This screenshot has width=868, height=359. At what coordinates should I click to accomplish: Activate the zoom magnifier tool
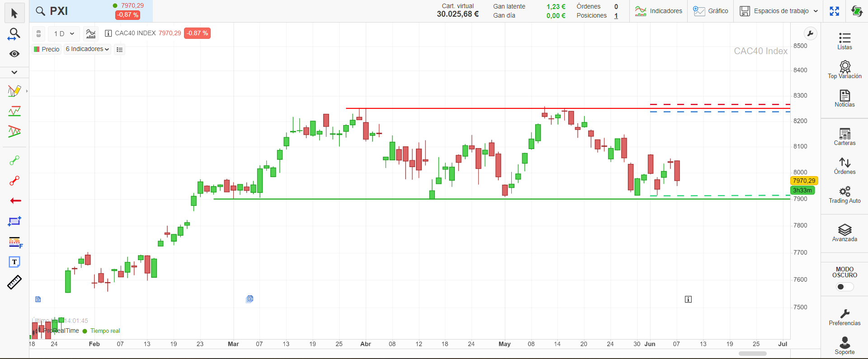point(14,34)
